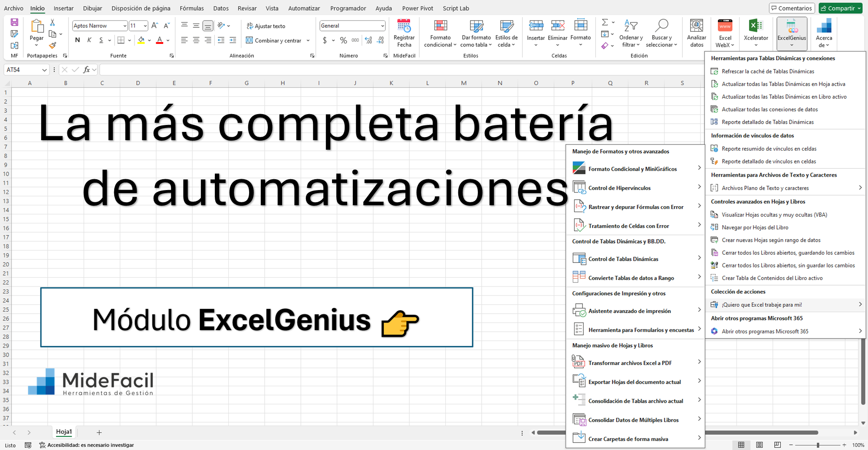Open the Insertar ribbon tab
Image resolution: width=868 pixels, height=450 pixels.
click(x=64, y=8)
